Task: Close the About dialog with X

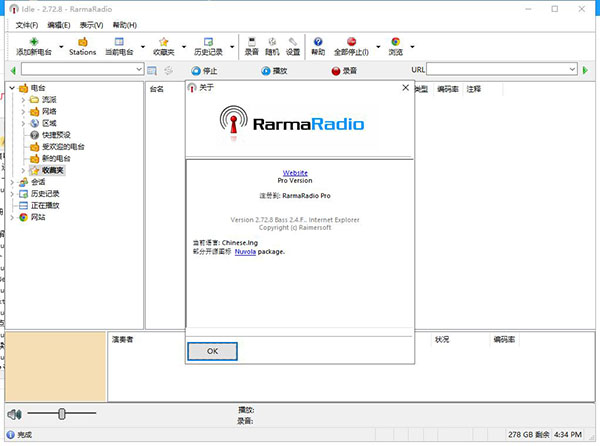Action: 406,88
